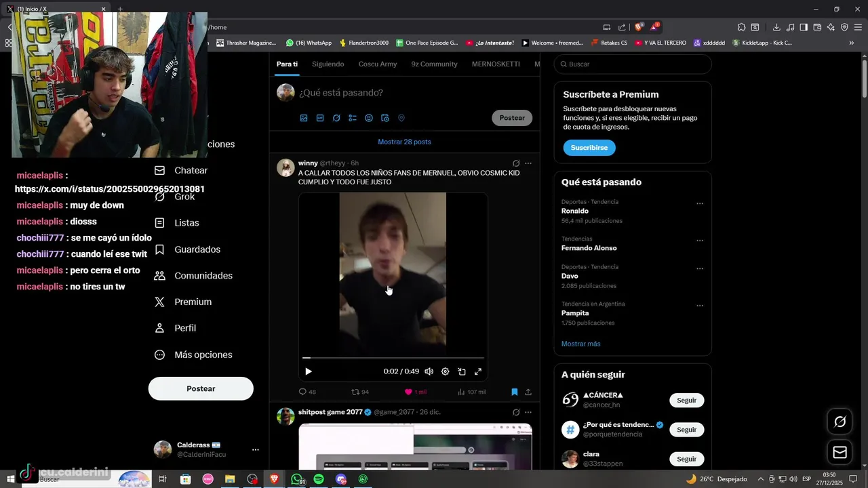Image resolution: width=868 pixels, height=488 pixels.
Task: Mute the video volume icon
Action: pyautogui.click(x=429, y=371)
